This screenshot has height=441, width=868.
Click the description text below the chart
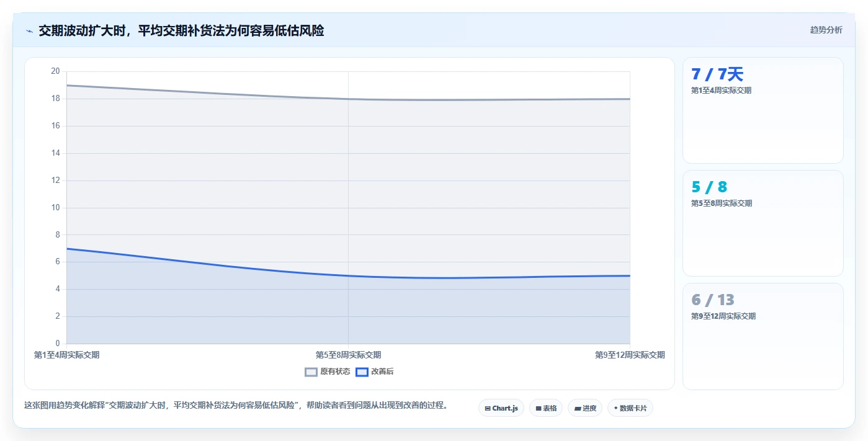pos(236,406)
